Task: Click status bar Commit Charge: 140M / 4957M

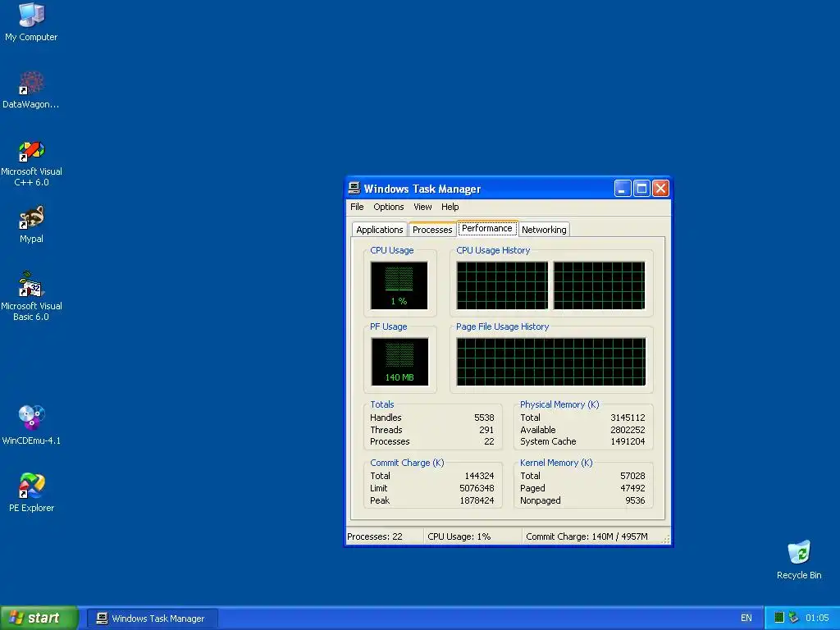Action: [x=587, y=536]
